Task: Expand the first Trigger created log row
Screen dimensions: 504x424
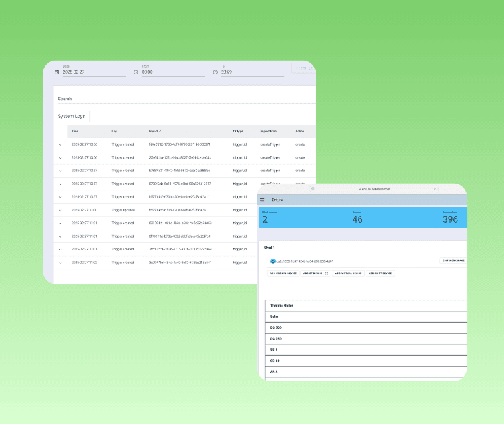Action: [60, 144]
